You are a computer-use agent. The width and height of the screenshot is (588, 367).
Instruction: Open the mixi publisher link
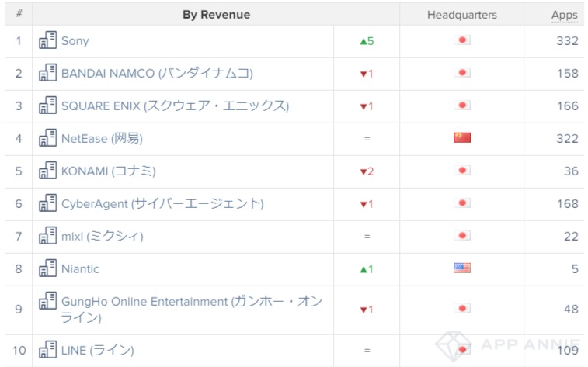[x=102, y=236]
